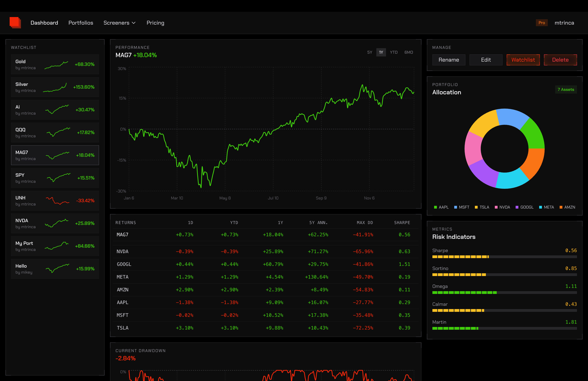Click the Edit button
This screenshot has width=588, height=381.
(486, 60)
